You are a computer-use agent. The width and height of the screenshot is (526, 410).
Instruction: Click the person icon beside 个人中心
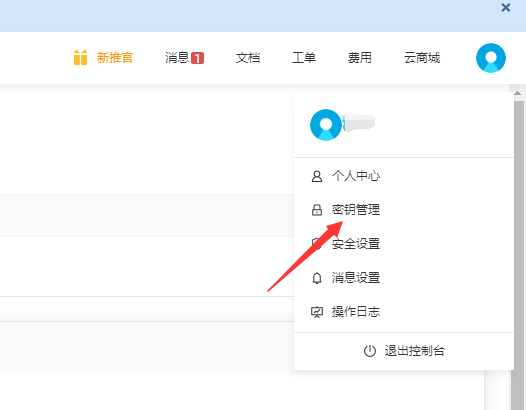(317, 176)
